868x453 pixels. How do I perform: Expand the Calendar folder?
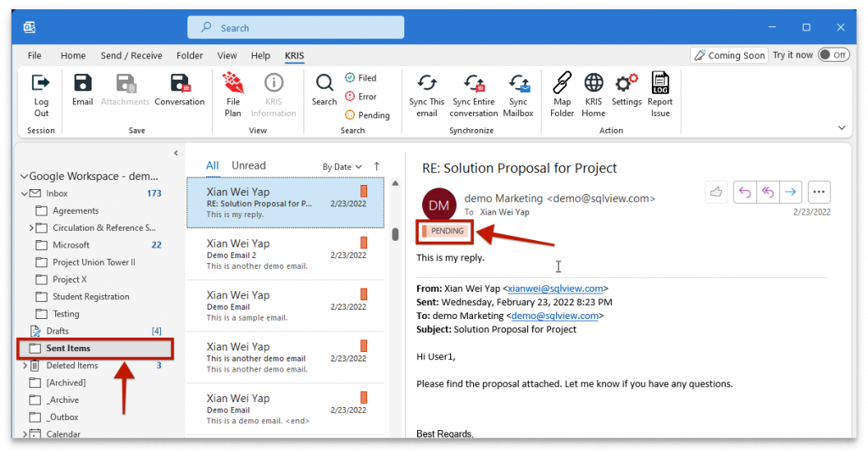25,434
